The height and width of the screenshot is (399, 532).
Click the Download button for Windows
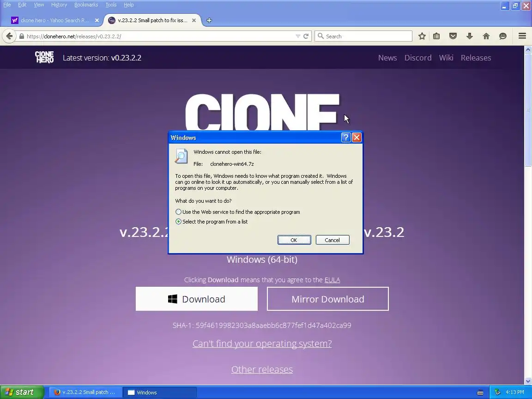pyautogui.click(x=197, y=299)
